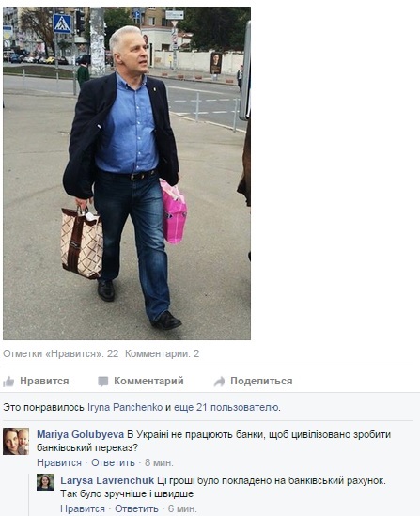
Task: Click the 8 мин. comment timestamp
Action: 159,462
